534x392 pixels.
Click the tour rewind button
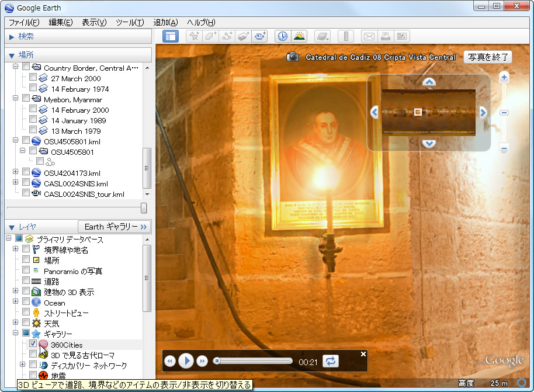tap(170, 362)
